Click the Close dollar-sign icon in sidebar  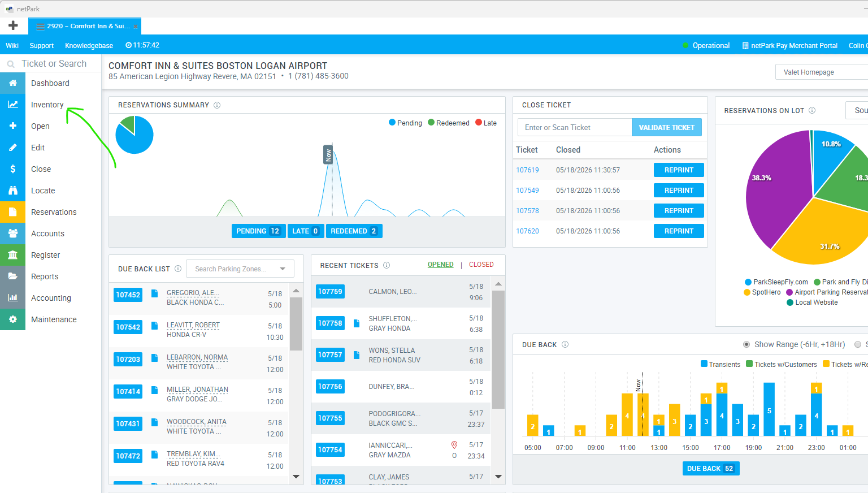(12, 169)
